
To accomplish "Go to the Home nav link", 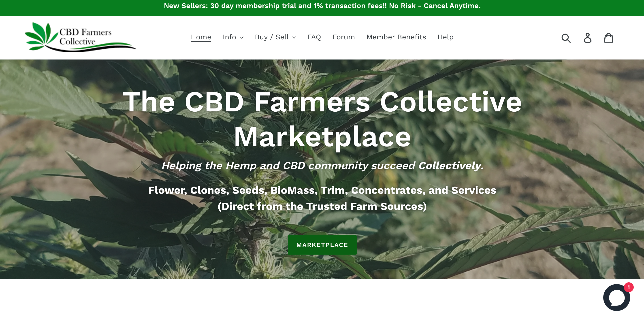I will 201,37.
